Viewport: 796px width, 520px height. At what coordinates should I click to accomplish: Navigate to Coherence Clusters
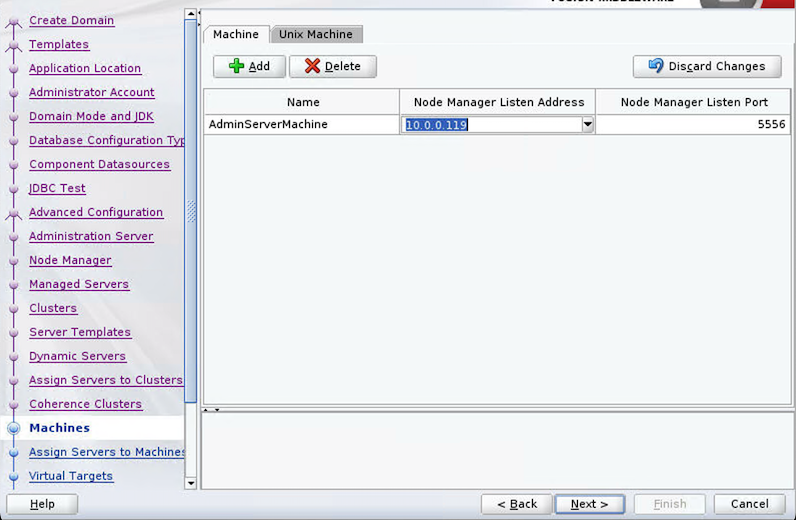click(85, 404)
